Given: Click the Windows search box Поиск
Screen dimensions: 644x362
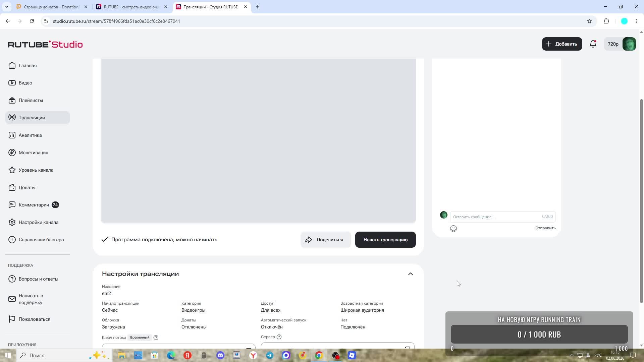Looking at the screenshot, I should tap(64, 355).
